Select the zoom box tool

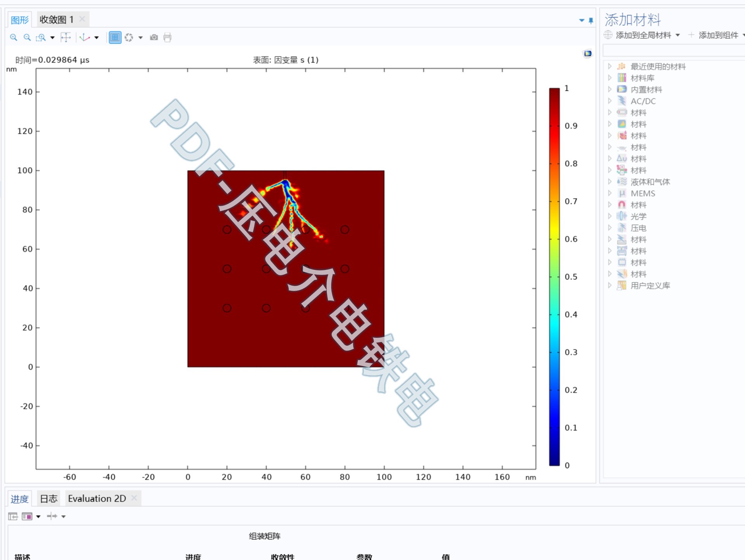[x=41, y=38]
